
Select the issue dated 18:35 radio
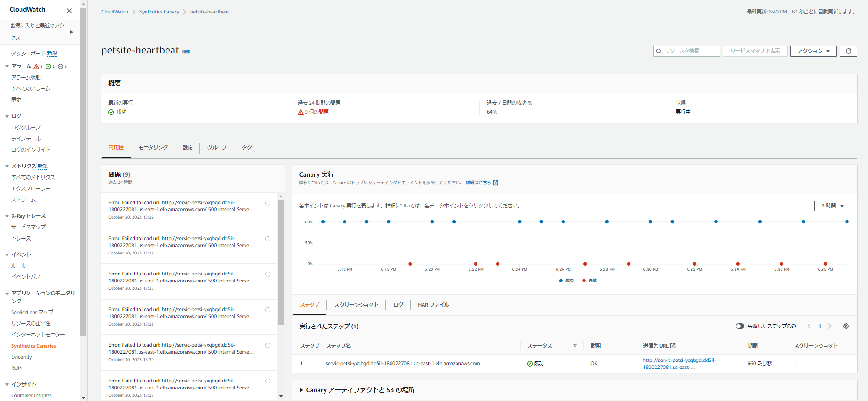pyautogui.click(x=268, y=274)
